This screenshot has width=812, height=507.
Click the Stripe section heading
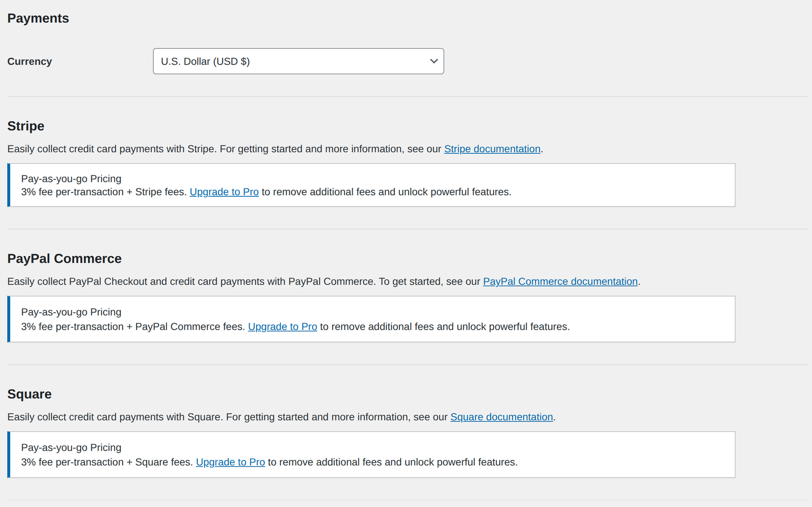tap(26, 126)
